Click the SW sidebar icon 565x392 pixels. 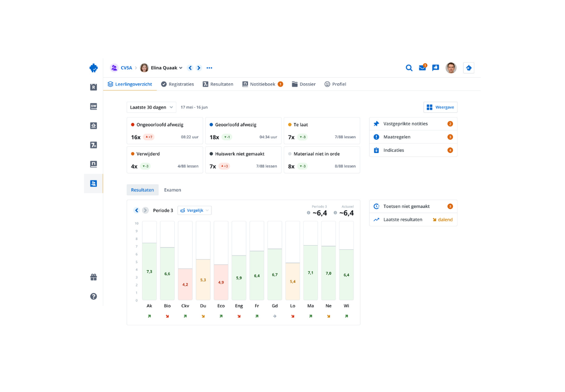tap(93, 106)
